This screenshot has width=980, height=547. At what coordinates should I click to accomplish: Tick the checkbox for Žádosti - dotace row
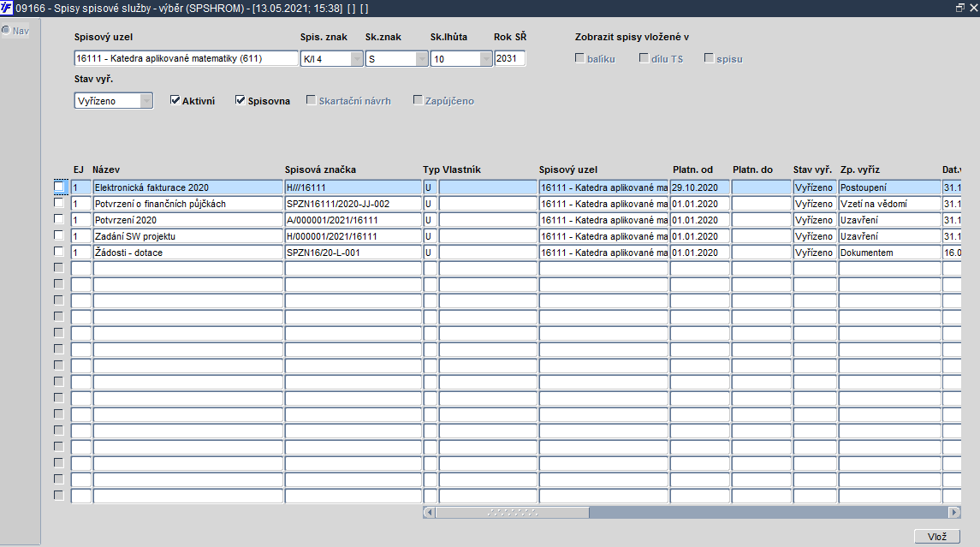[59, 252]
